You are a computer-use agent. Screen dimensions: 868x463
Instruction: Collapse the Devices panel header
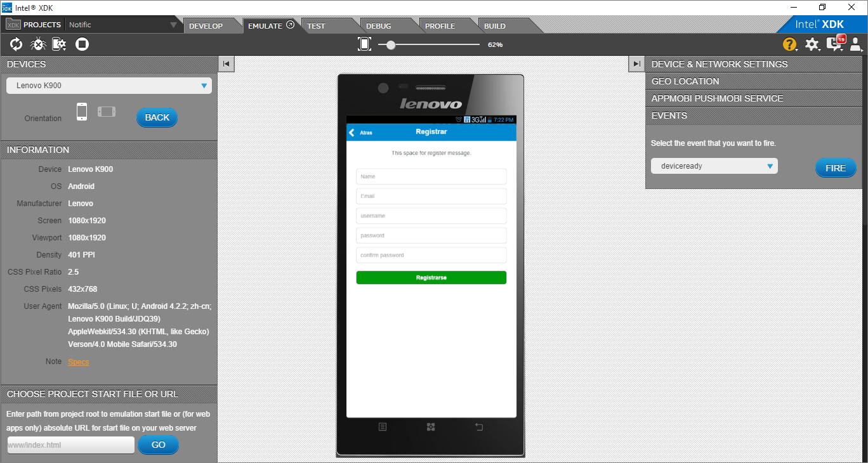109,64
